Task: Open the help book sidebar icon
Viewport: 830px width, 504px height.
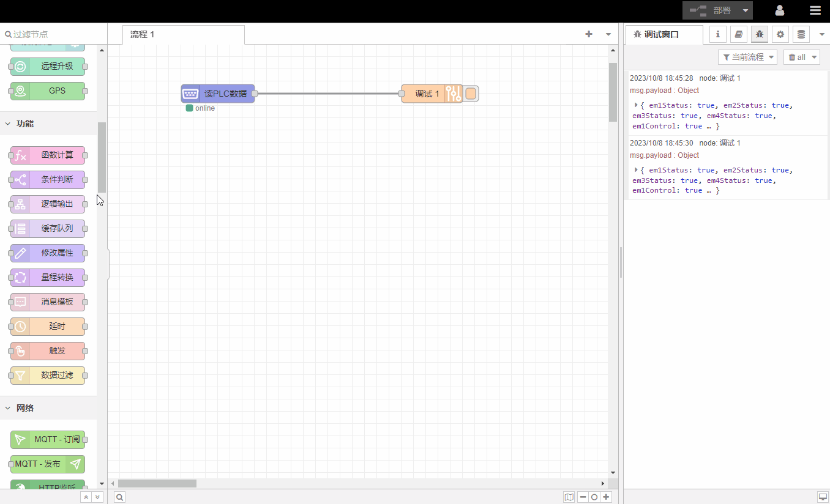Action: point(739,34)
